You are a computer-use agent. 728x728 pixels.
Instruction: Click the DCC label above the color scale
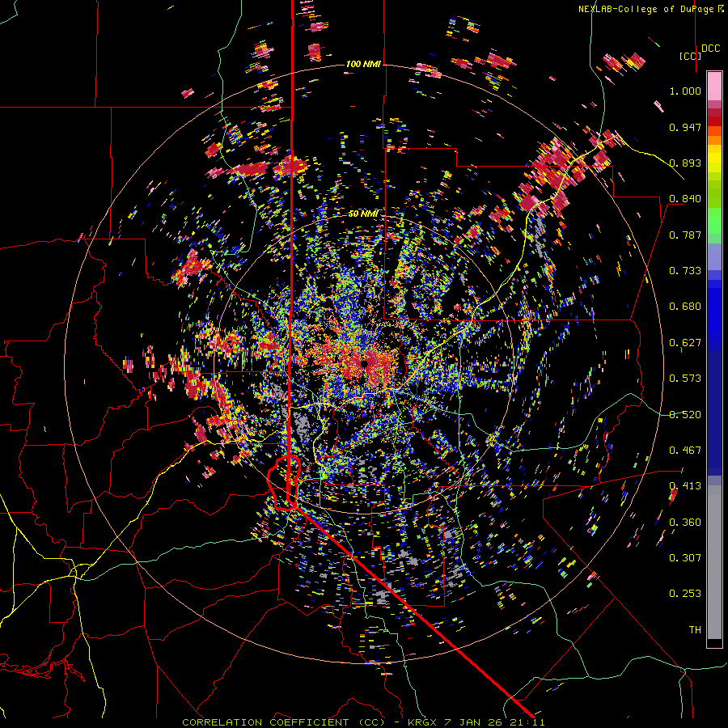click(710, 49)
